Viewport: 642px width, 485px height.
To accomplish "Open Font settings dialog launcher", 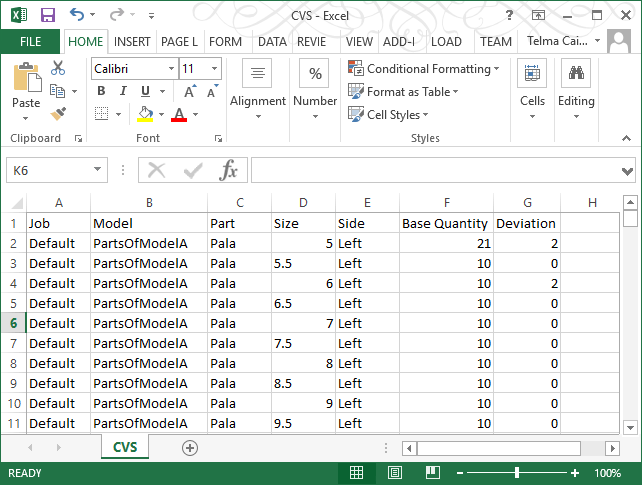I will pyautogui.click(x=218, y=139).
